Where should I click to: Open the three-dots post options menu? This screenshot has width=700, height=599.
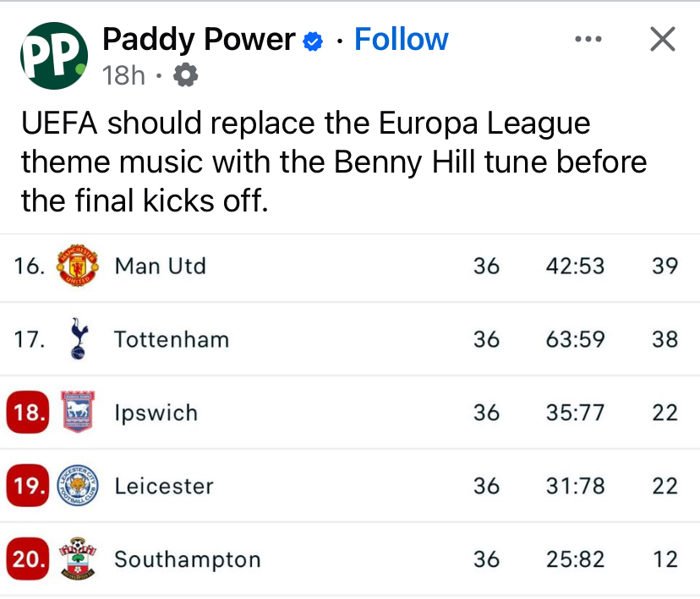[x=588, y=39]
